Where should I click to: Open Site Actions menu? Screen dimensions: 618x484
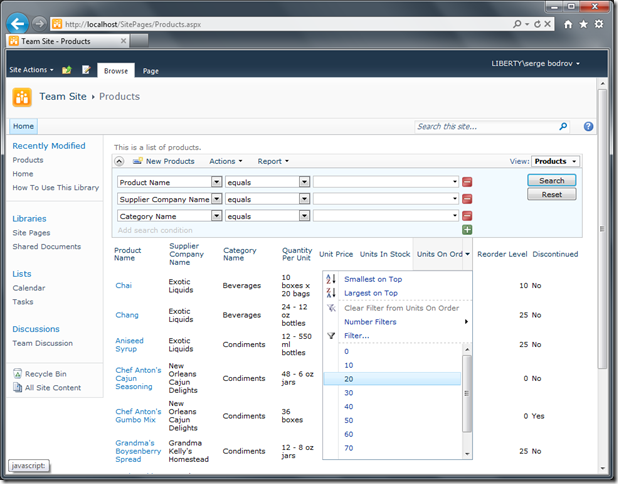coord(31,70)
